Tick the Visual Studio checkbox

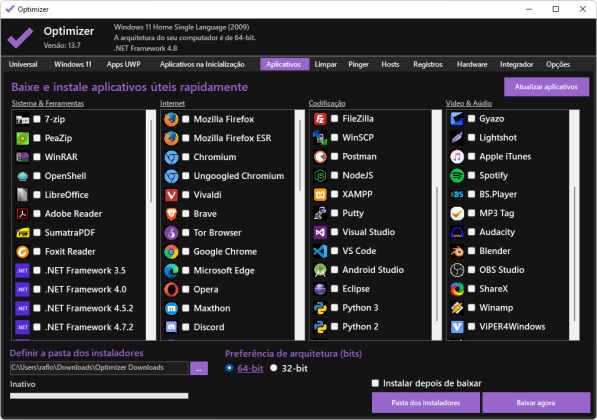(x=335, y=232)
